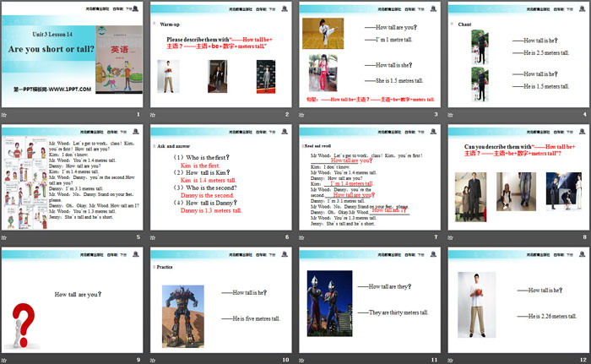Click slide number label '7'
Screen dimensions: 591x364
(436, 236)
